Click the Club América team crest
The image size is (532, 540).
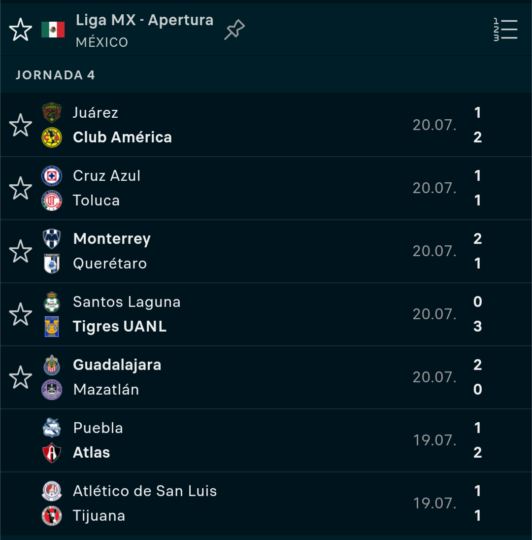(52, 137)
